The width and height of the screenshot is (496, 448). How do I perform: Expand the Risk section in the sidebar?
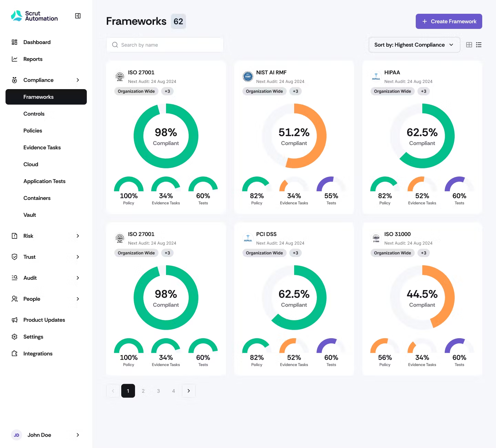coord(77,236)
